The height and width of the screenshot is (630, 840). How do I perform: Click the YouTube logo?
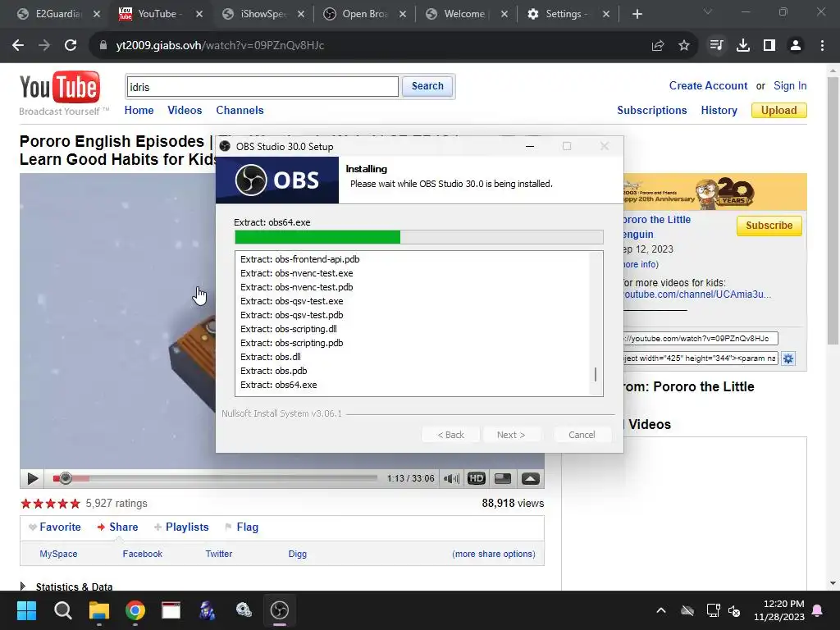coord(59,87)
